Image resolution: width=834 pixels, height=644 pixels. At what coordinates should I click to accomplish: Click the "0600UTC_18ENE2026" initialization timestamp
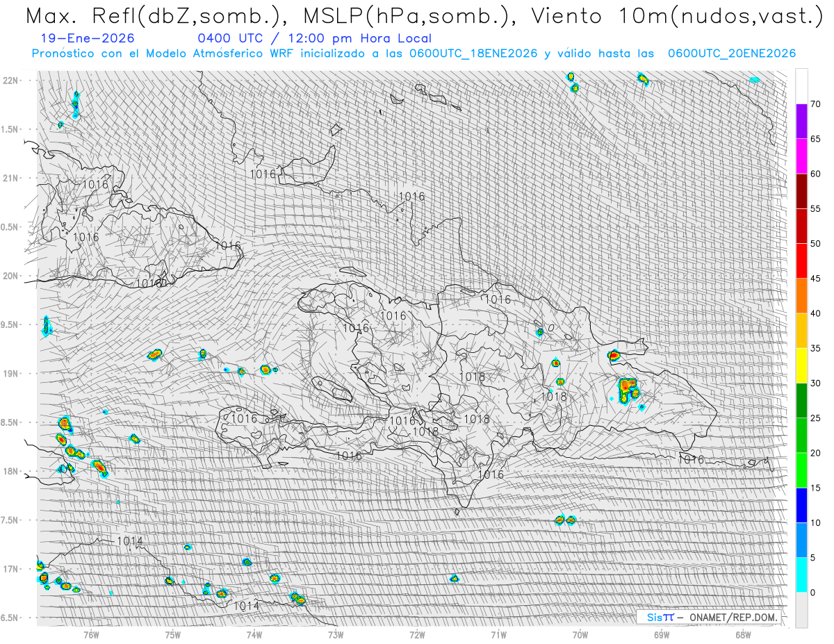point(473,53)
